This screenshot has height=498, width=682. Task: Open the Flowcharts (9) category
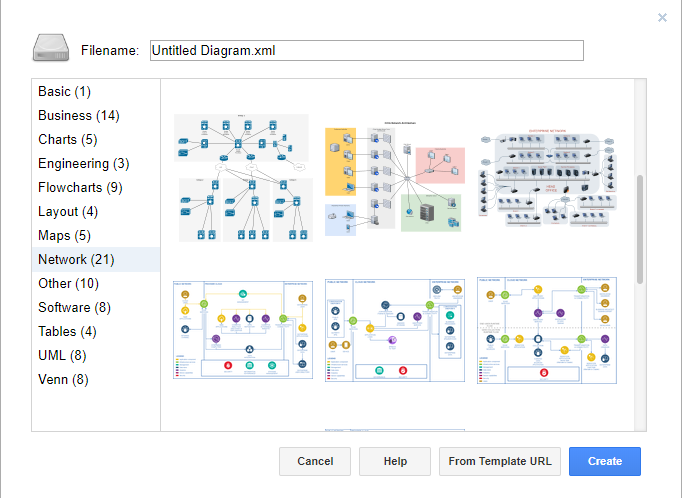point(80,188)
